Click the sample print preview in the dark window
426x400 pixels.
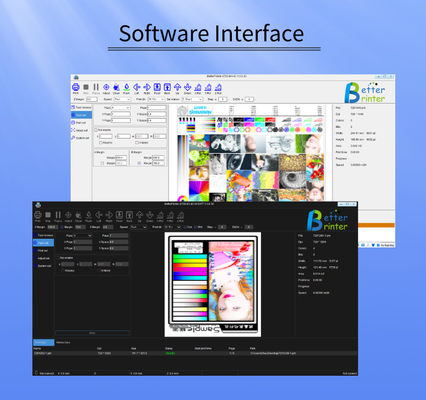213,285
